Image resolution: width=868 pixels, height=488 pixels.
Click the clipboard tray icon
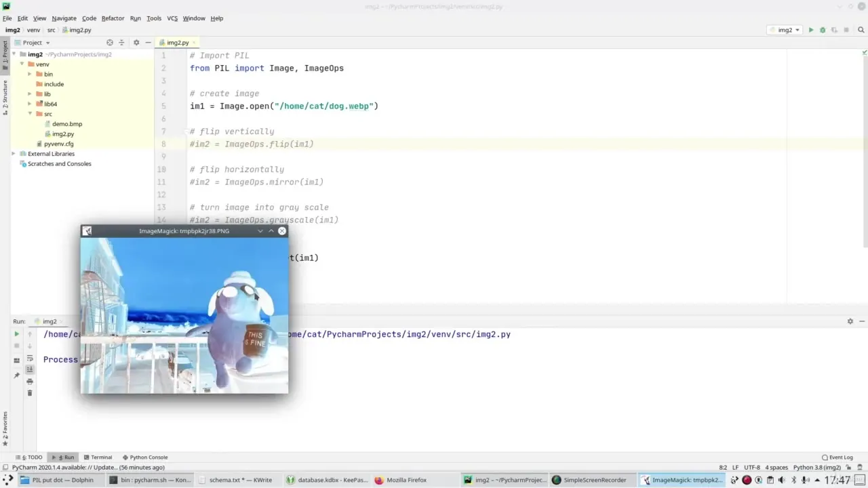(770, 480)
